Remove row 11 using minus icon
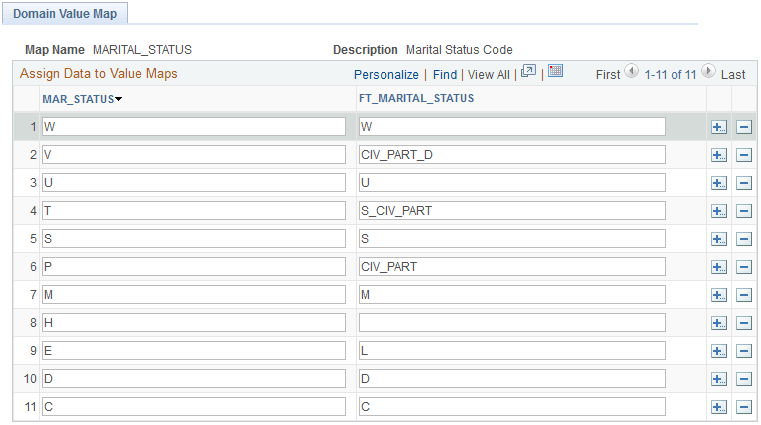Screen dimensions: 761x425 [x=744, y=407]
